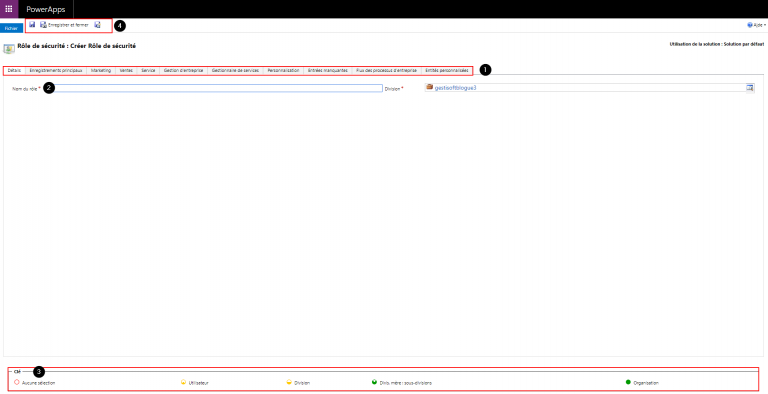Click Enregistrer et fermer toolbar button

(65, 25)
